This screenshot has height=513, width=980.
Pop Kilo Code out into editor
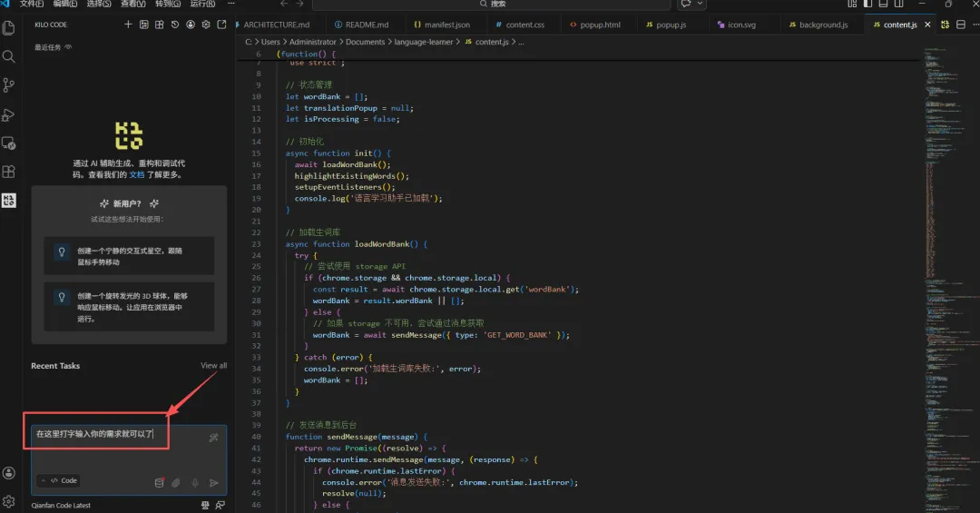[221, 25]
